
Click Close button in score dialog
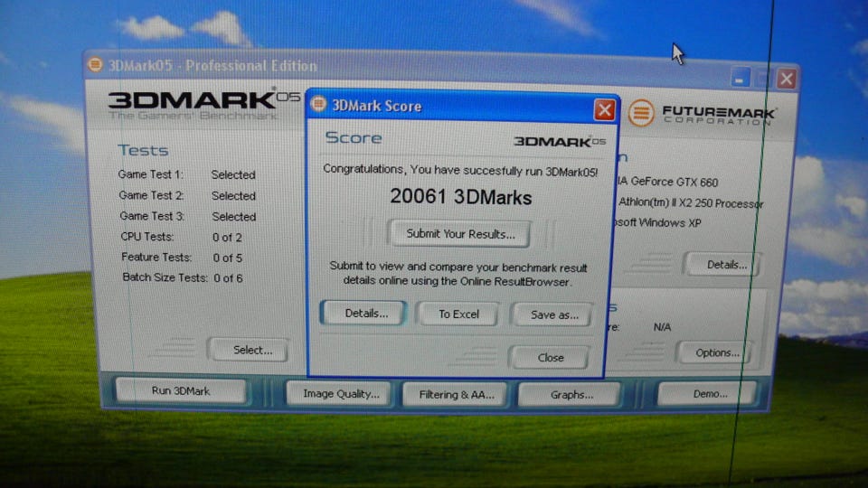click(550, 358)
